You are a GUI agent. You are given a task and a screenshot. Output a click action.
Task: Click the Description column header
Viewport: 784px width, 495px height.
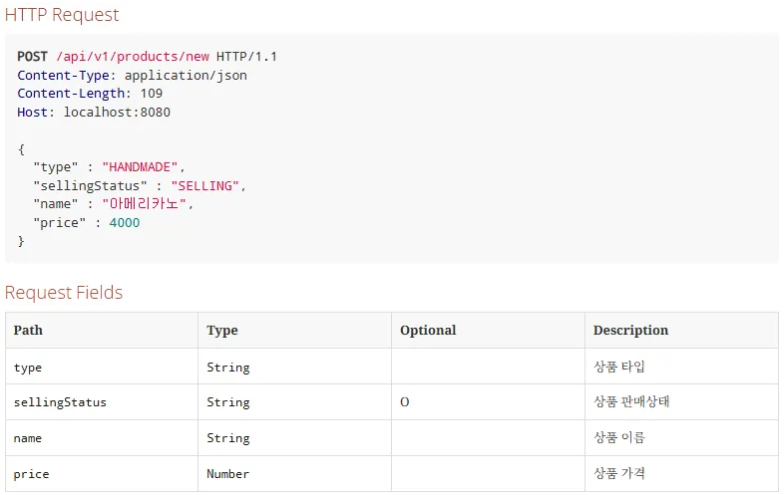click(630, 330)
